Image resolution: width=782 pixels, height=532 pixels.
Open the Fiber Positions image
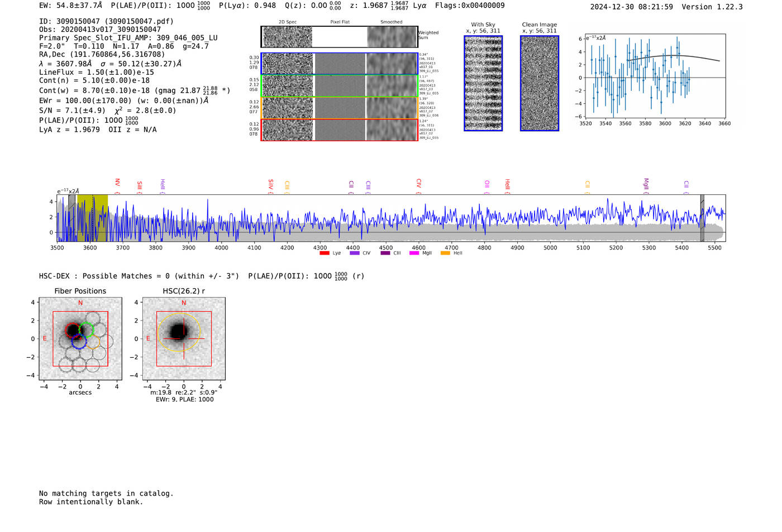point(80,339)
